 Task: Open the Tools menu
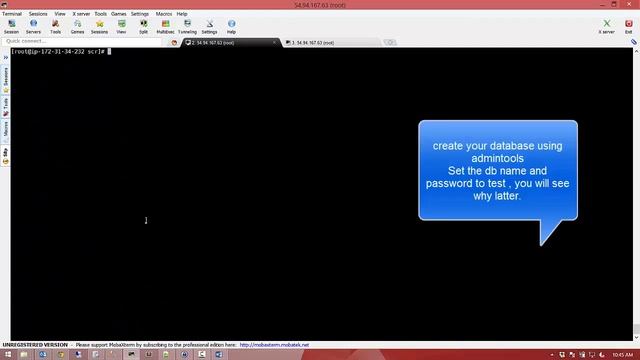(100, 14)
